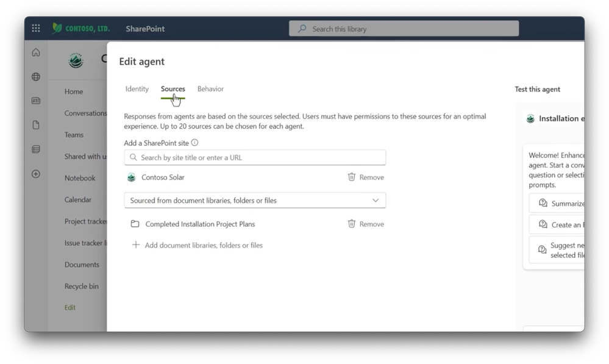Click chat icon on Create an prompt
Image resolution: width=609 pixels, height=364 pixels.
click(x=543, y=224)
